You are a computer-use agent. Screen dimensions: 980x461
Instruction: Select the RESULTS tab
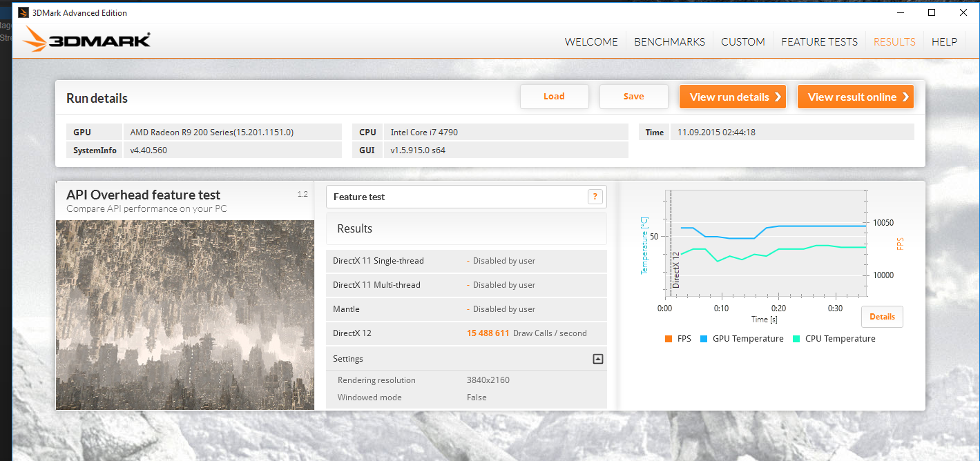(x=894, y=41)
